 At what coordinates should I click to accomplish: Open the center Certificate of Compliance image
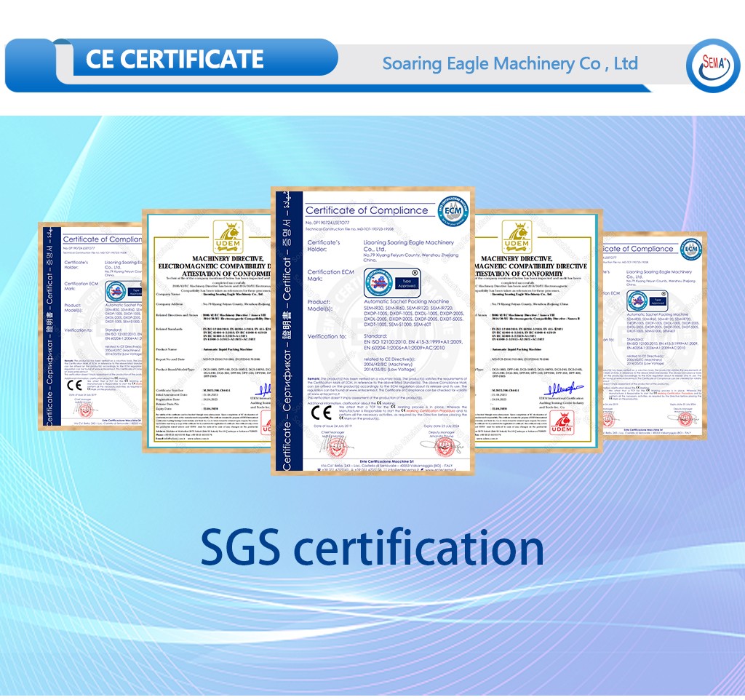tap(373, 331)
